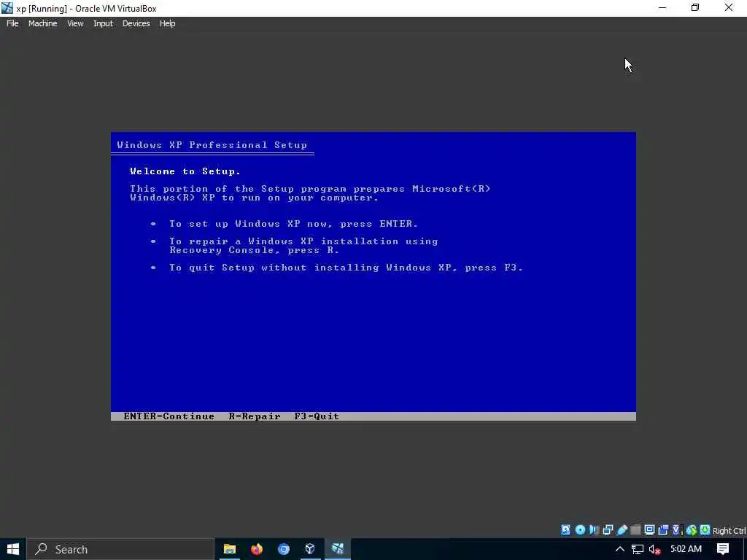Image resolution: width=747 pixels, height=560 pixels.
Task: Click the muted speaker tray icon
Action: (x=654, y=549)
